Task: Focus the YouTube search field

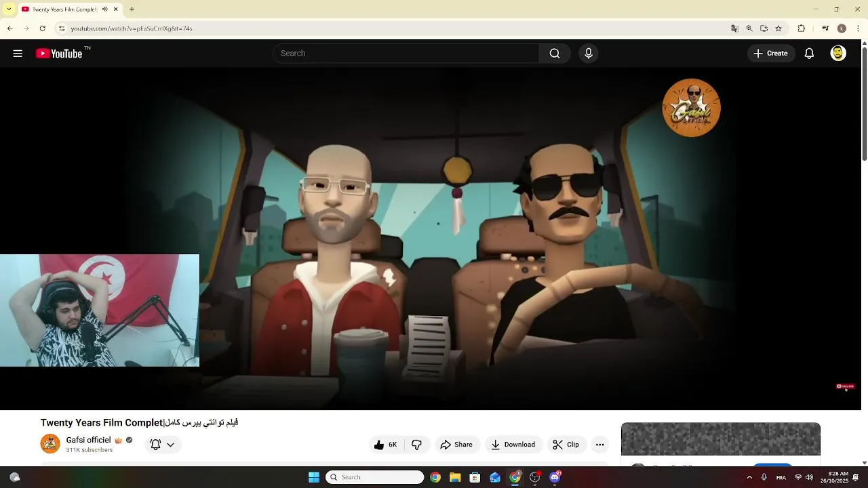Action: pyautogui.click(x=406, y=54)
